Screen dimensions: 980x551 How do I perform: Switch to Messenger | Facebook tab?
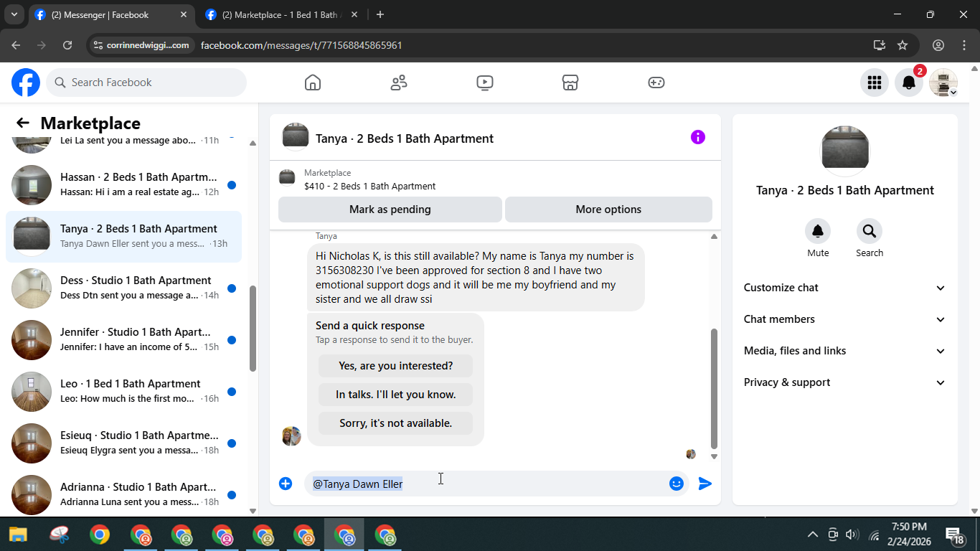tap(111, 14)
